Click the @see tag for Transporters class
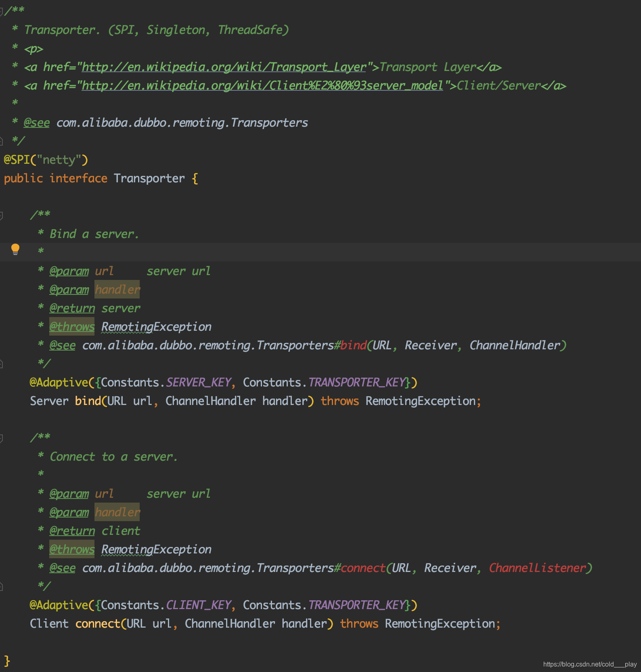 [37, 123]
